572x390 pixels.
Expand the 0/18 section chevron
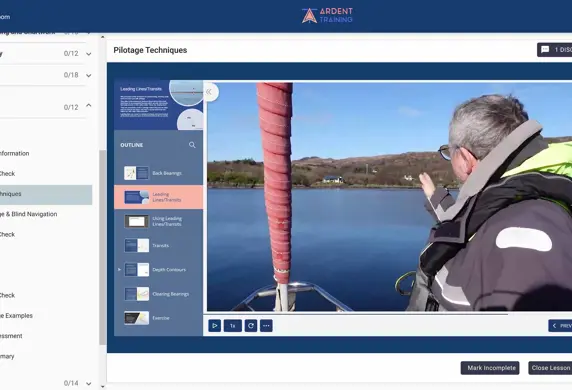pos(89,76)
